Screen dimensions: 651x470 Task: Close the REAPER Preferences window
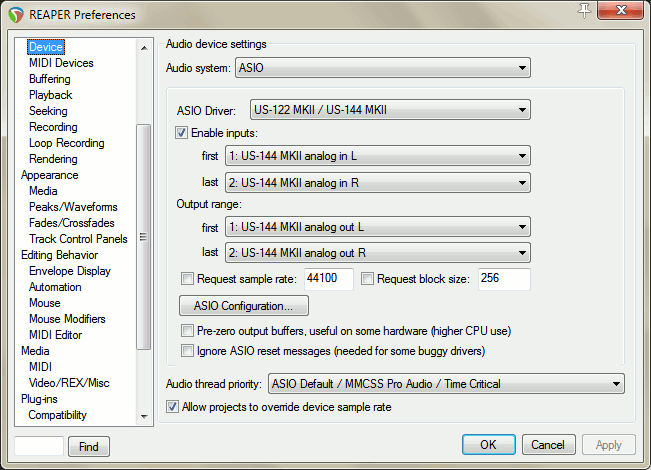[x=620, y=10]
